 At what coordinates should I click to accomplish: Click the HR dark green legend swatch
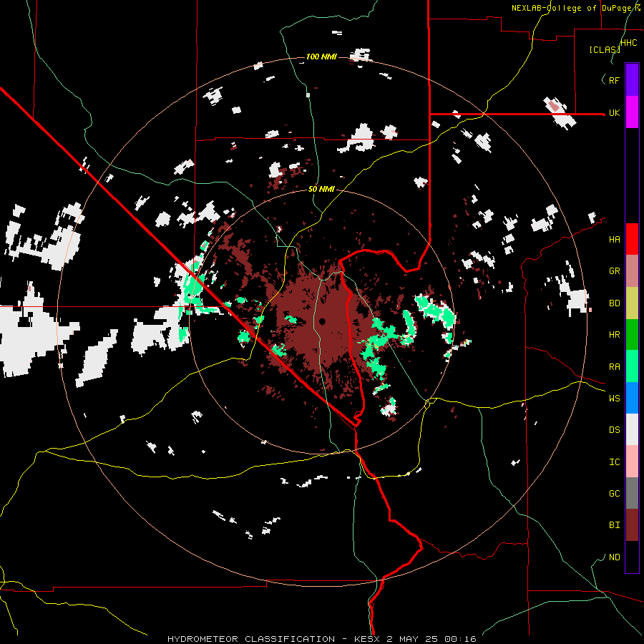click(632, 334)
